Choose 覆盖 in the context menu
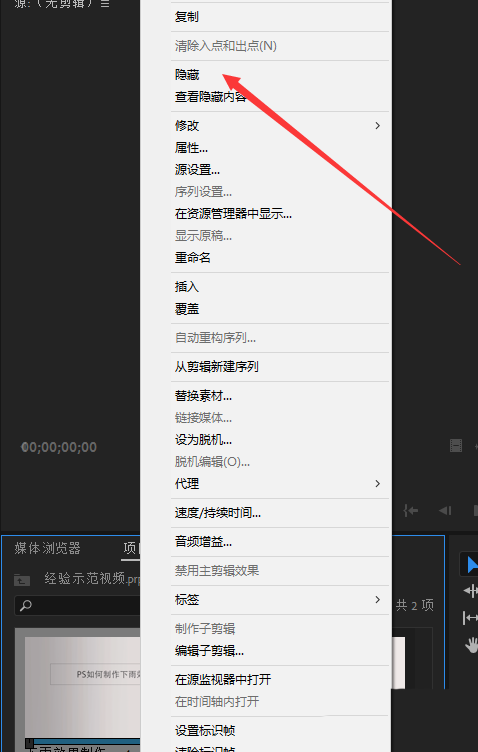478x752 pixels. point(187,309)
